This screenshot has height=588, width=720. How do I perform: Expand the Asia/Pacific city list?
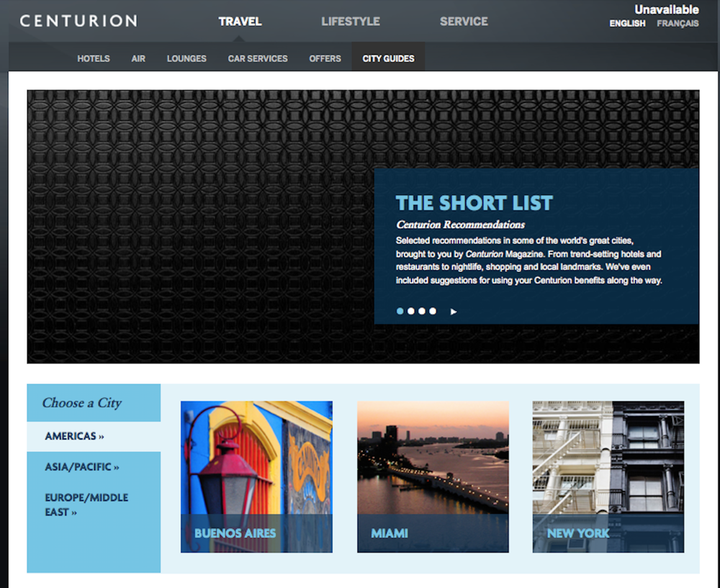point(82,467)
